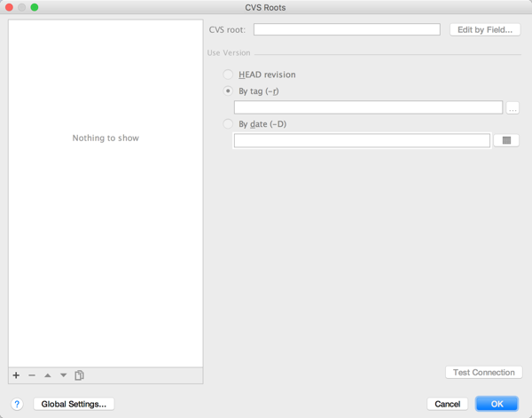Choose the By date (-D) option
This screenshot has height=418, width=532.
(x=228, y=124)
